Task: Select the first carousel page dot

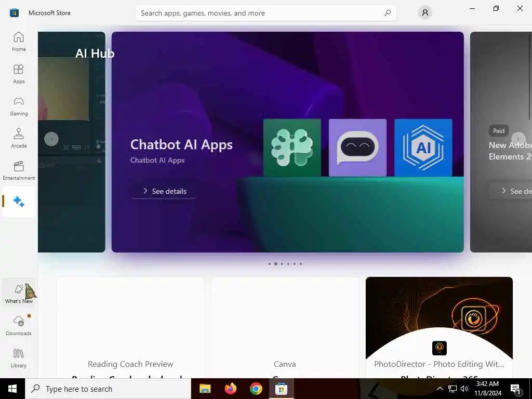Action: (x=270, y=263)
